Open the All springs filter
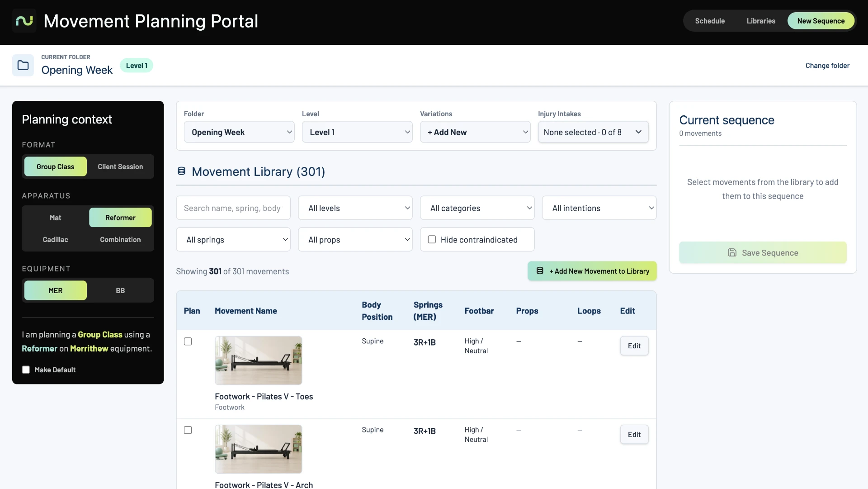The height and width of the screenshot is (489, 868). (x=233, y=239)
